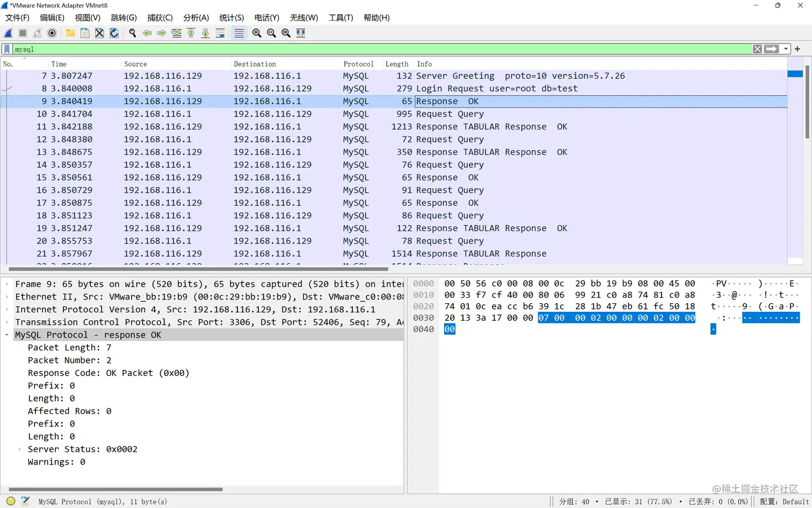812x508 pixels.
Task: Select packet 7 Server Greeting row
Action: pos(394,76)
